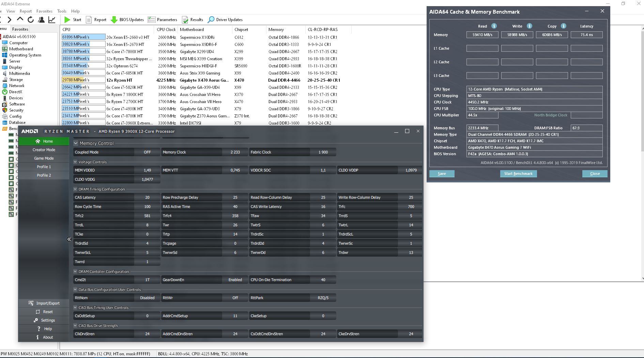The width and height of the screenshot is (644, 358).
Task: Click the user silhouette icon in AIDA64 toolbar
Action: 41,20
